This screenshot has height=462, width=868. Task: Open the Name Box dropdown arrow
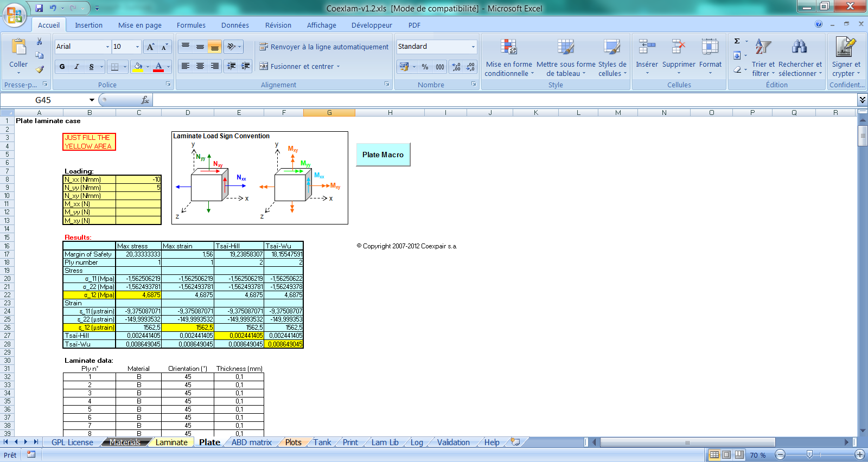click(92, 100)
